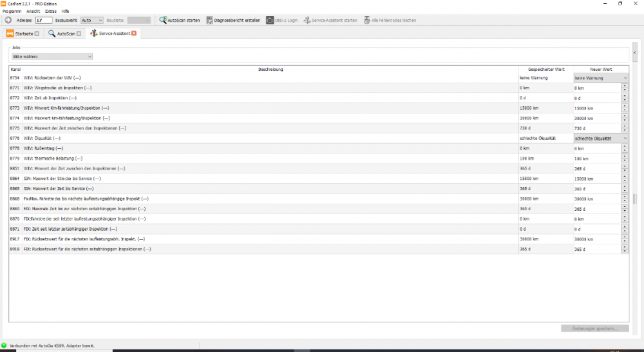This screenshot has width=644, height=352.
Task: Close the AutoScan tab with its x
Action: tap(79, 34)
